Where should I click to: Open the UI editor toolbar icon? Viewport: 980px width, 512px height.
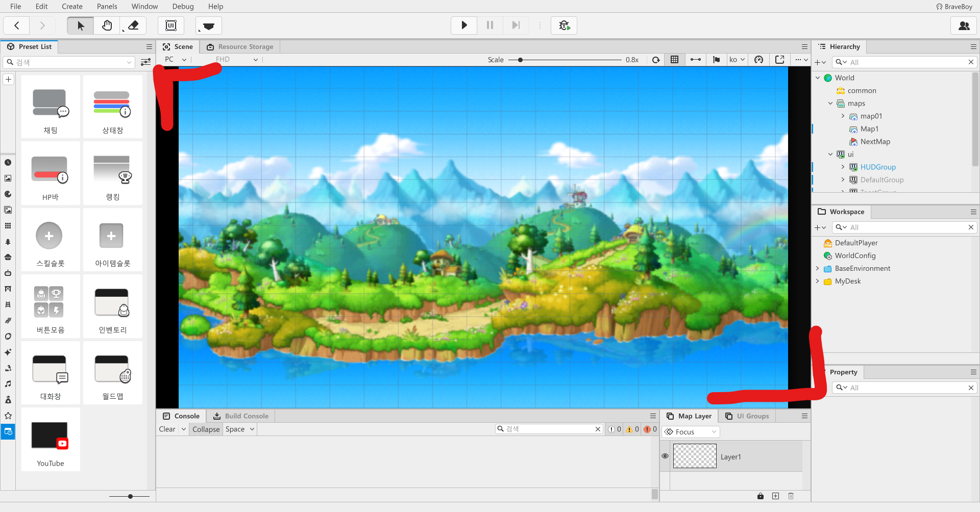pos(171,25)
